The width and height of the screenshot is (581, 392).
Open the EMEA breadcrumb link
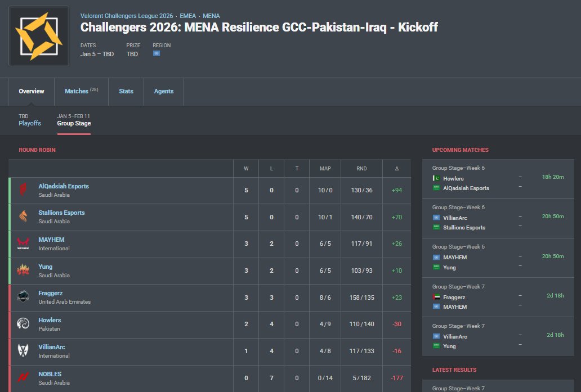188,16
